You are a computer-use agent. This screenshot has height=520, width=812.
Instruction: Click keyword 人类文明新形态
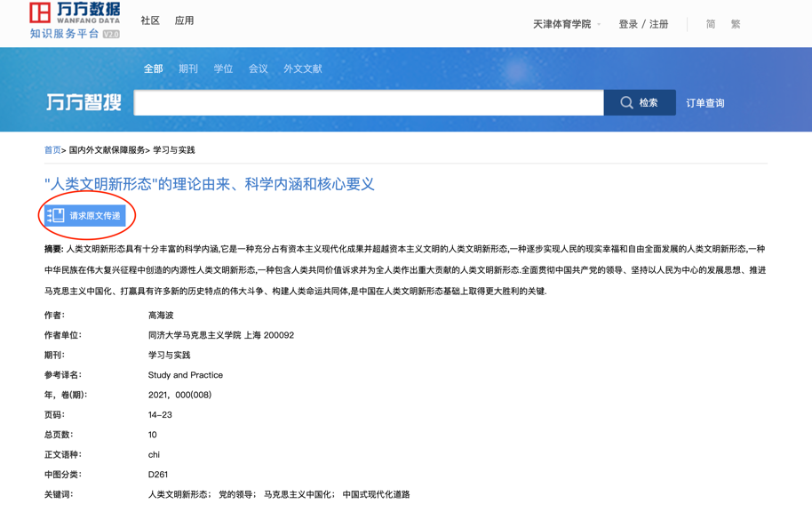pos(179,494)
